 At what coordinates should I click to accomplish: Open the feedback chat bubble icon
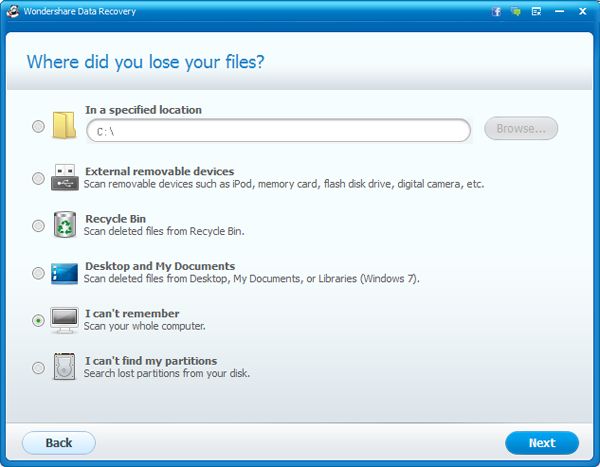tap(516, 12)
